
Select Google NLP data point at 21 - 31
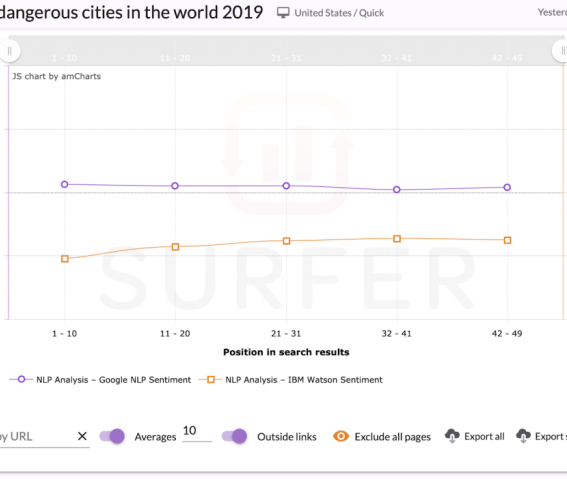pyautogui.click(x=286, y=186)
